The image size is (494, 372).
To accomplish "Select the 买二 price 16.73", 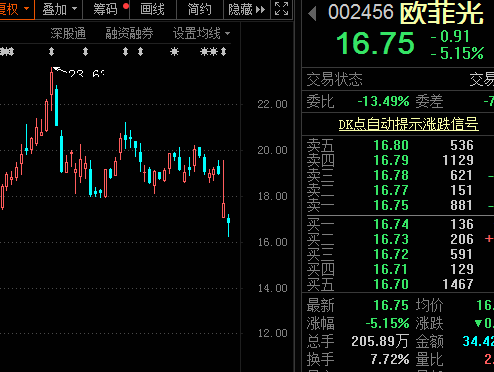I will pyautogui.click(x=391, y=239).
